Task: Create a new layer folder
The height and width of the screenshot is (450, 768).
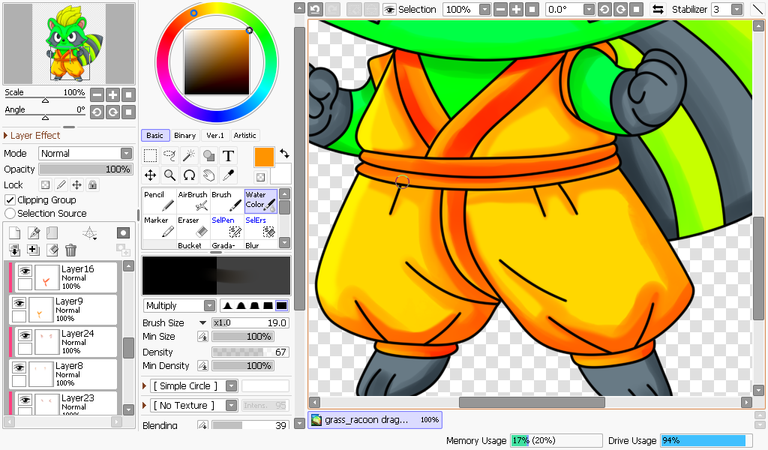Action: 52,233
